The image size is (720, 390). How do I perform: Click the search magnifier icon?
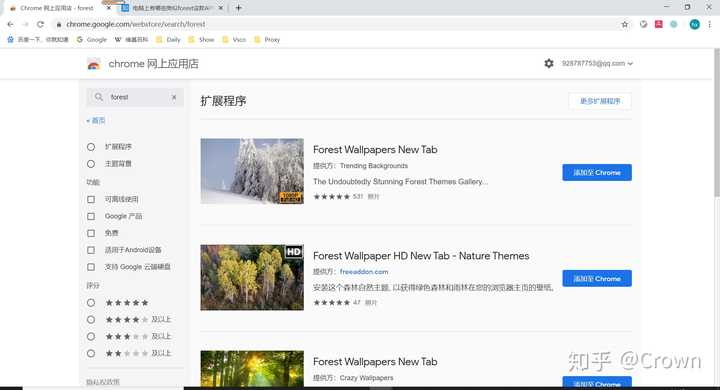click(98, 97)
